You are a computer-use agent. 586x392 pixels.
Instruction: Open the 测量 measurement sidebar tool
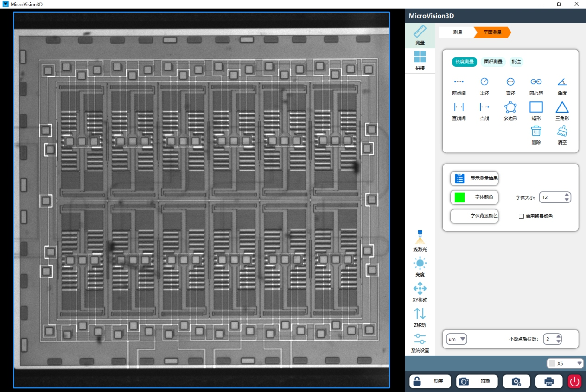click(x=420, y=36)
